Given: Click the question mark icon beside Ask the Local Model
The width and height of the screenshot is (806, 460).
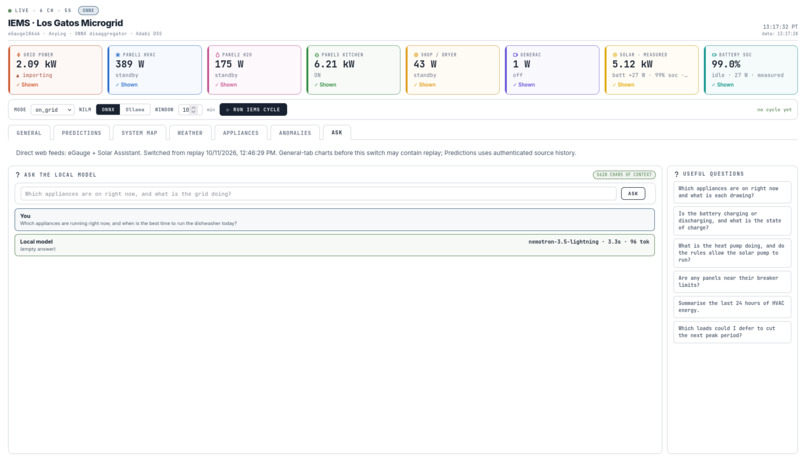Looking at the screenshot, I should [17, 175].
